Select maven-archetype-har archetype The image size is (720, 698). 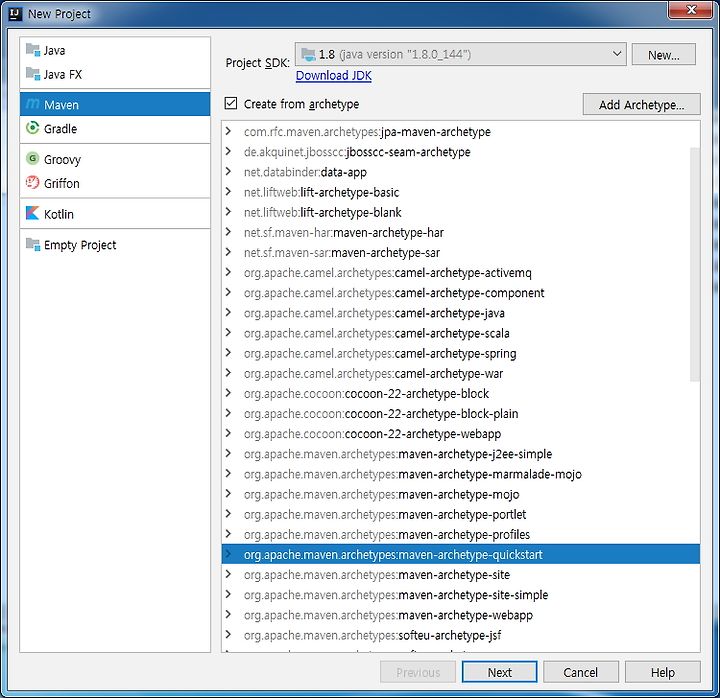click(461, 232)
